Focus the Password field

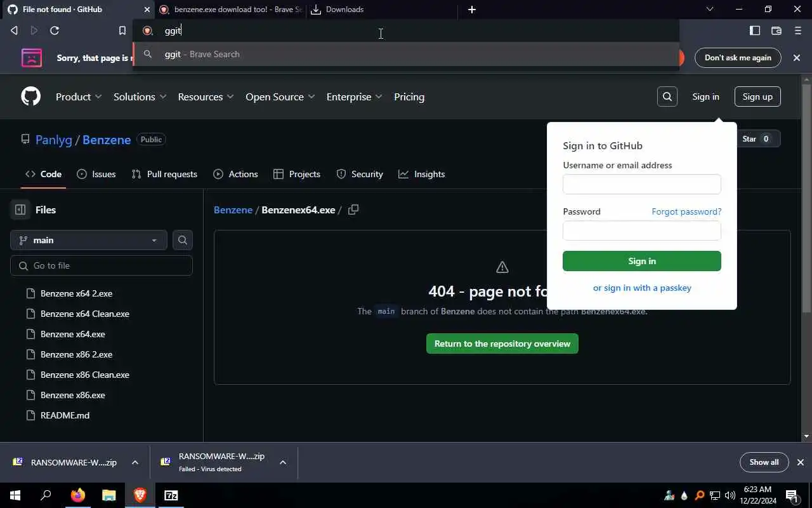[x=642, y=231]
